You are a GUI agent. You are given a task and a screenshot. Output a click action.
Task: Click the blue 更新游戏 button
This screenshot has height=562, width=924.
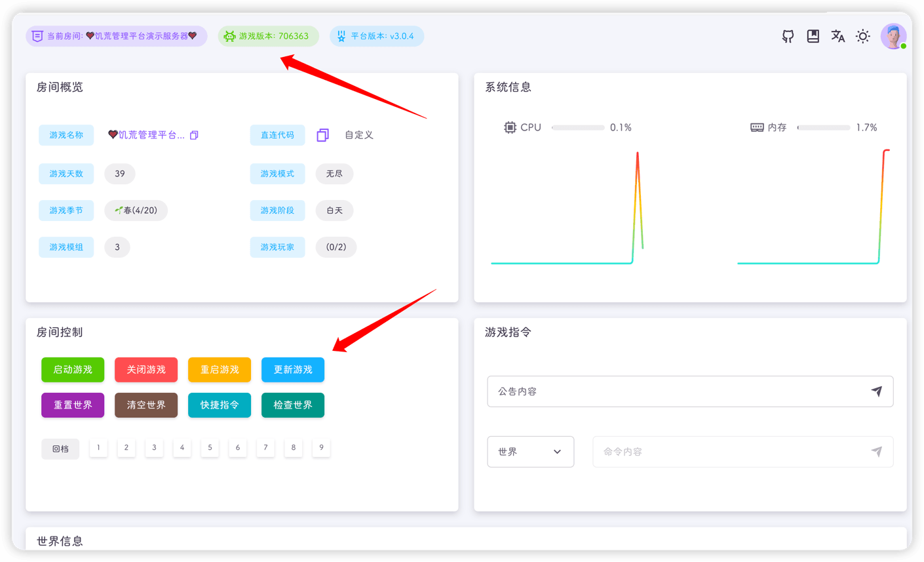pyautogui.click(x=293, y=370)
